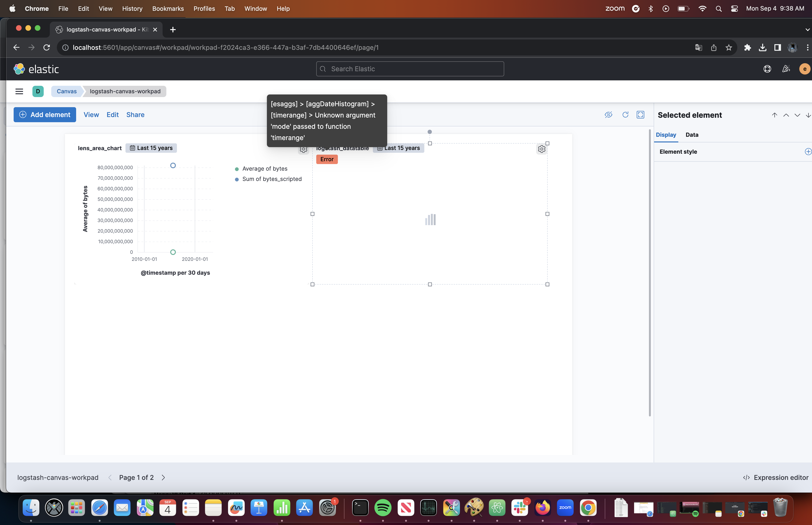This screenshot has height=525, width=812.
Task: Open the Last 15 years filter on lens_area_chart
Action: point(151,148)
